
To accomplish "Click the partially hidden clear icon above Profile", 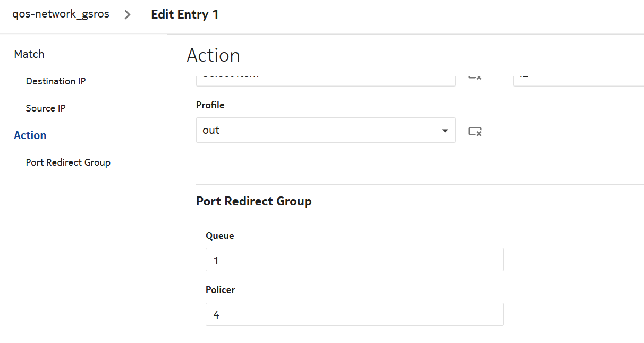I will coord(474,78).
